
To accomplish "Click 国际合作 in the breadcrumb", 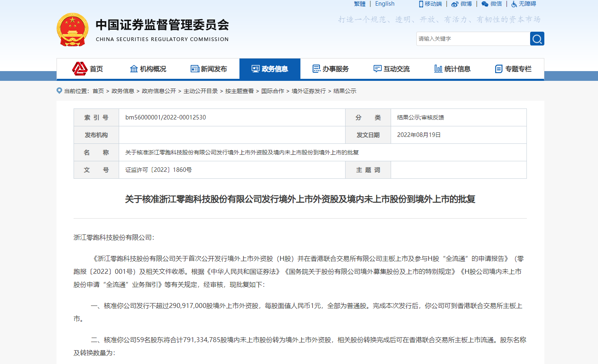I will [x=272, y=91].
